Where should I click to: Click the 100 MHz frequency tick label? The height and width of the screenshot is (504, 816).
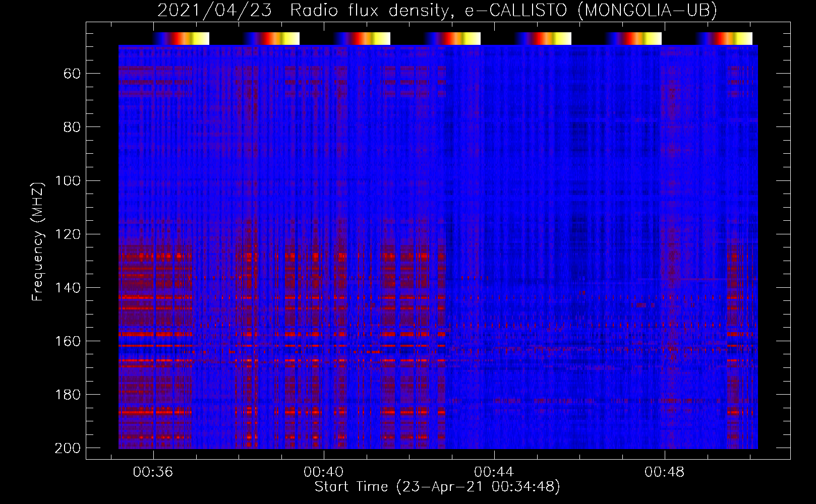pos(68,180)
